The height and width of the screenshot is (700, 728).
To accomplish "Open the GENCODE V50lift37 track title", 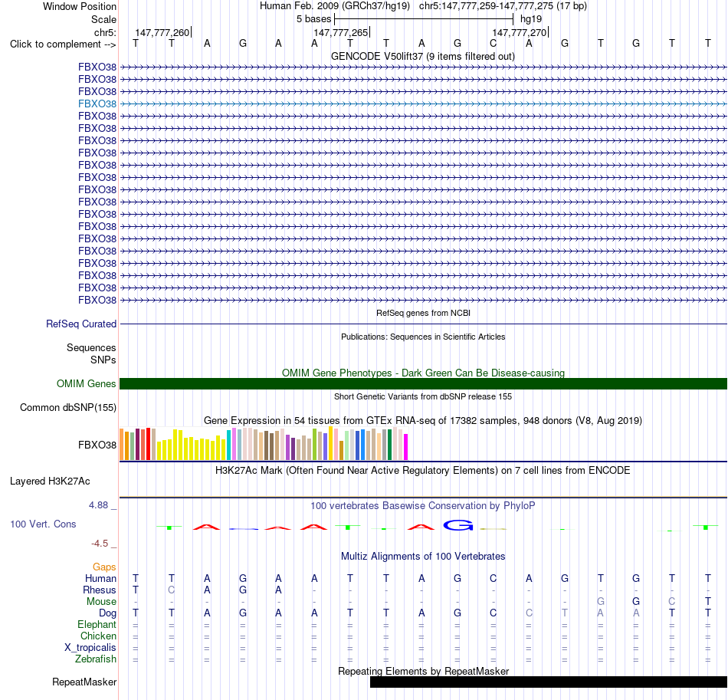I will (422, 56).
